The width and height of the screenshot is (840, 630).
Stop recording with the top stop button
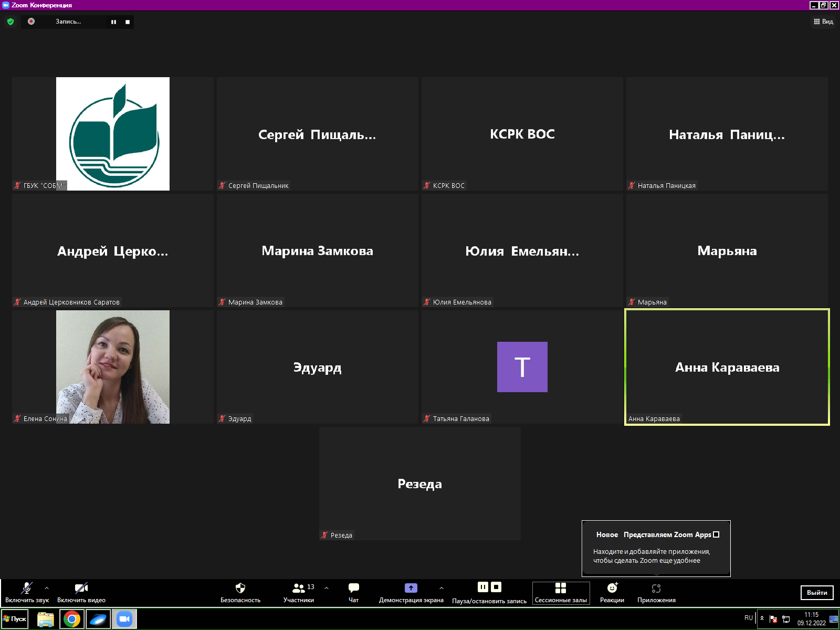click(x=128, y=22)
